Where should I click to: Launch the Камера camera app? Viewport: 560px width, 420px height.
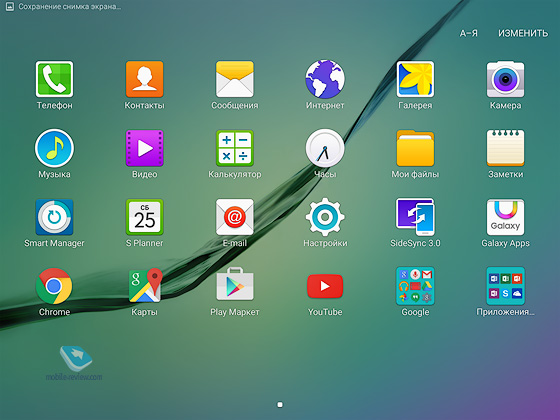click(x=505, y=79)
